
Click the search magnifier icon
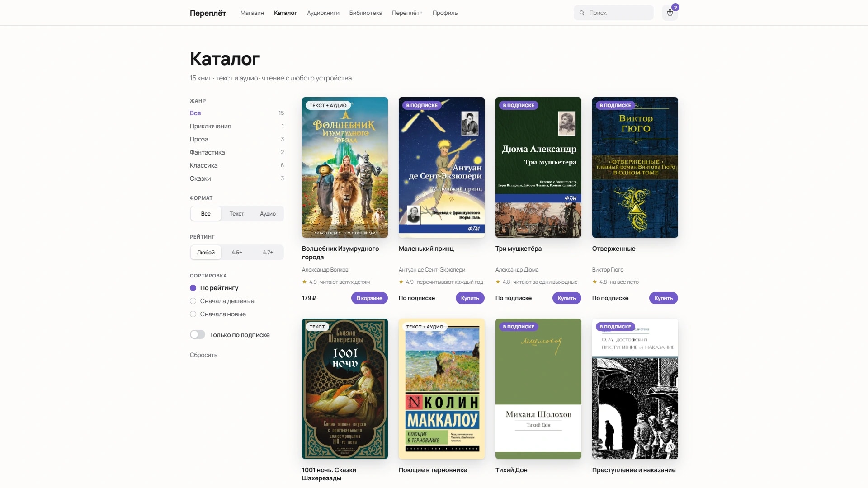582,13
